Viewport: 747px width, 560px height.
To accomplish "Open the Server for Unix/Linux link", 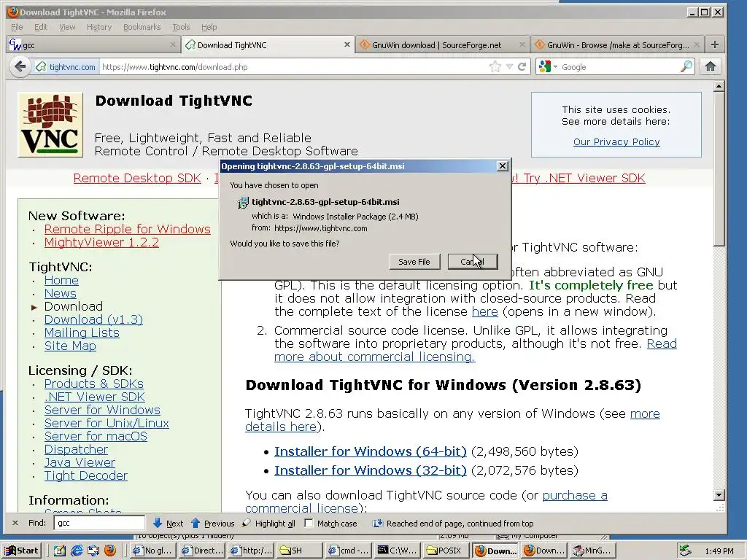I will click(107, 423).
